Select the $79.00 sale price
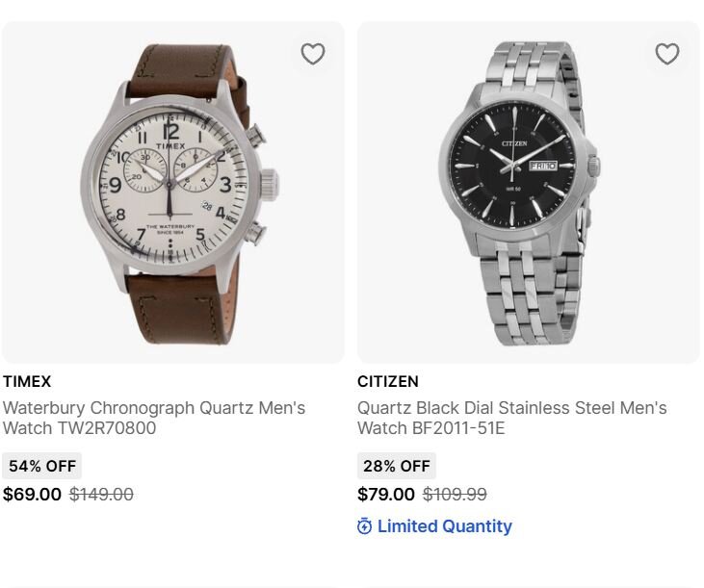704x588 pixels. [x=386, y=495]
